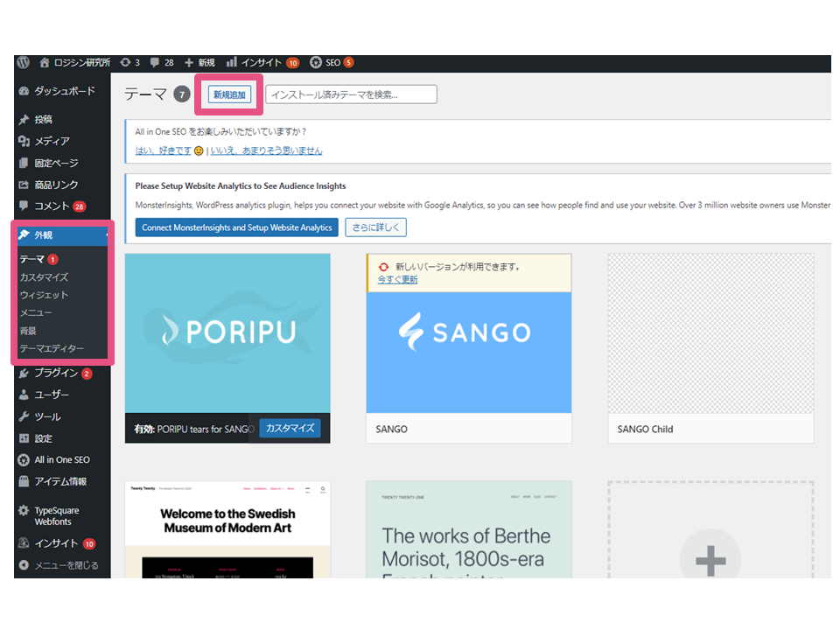This screenshot has height=630, width=840.
Task: Click the はい、好きです link
Action: click(x=163, y=150)
